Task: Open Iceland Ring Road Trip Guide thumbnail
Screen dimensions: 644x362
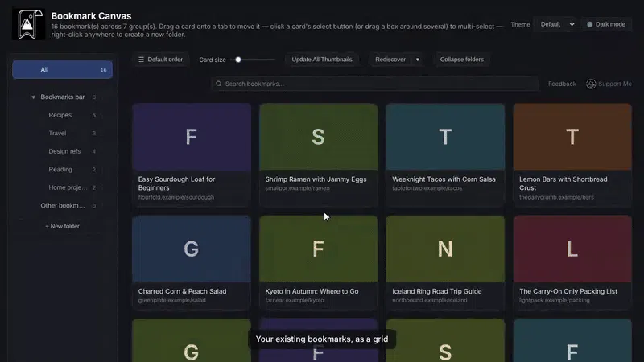Action: click(x=445, y=249)
